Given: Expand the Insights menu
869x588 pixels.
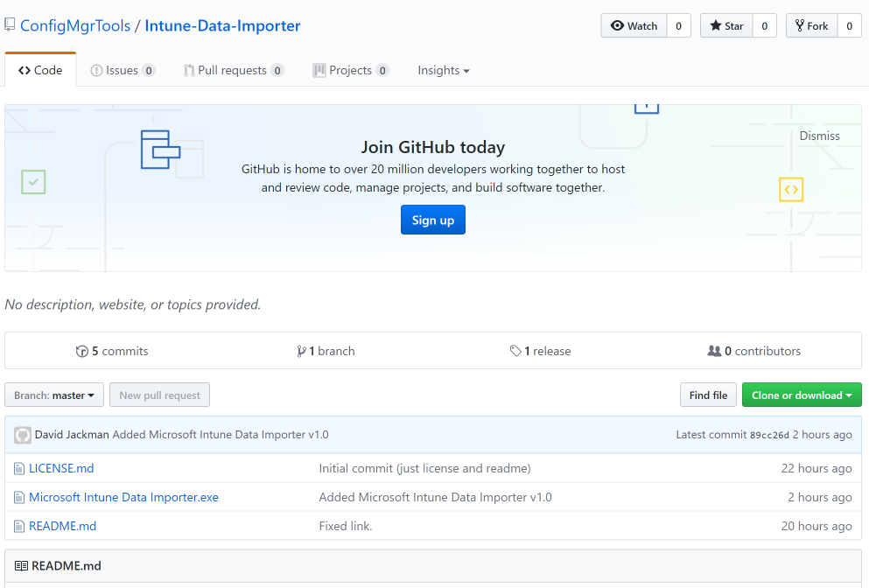Looking at the screenshot, I should click(444, 69).
